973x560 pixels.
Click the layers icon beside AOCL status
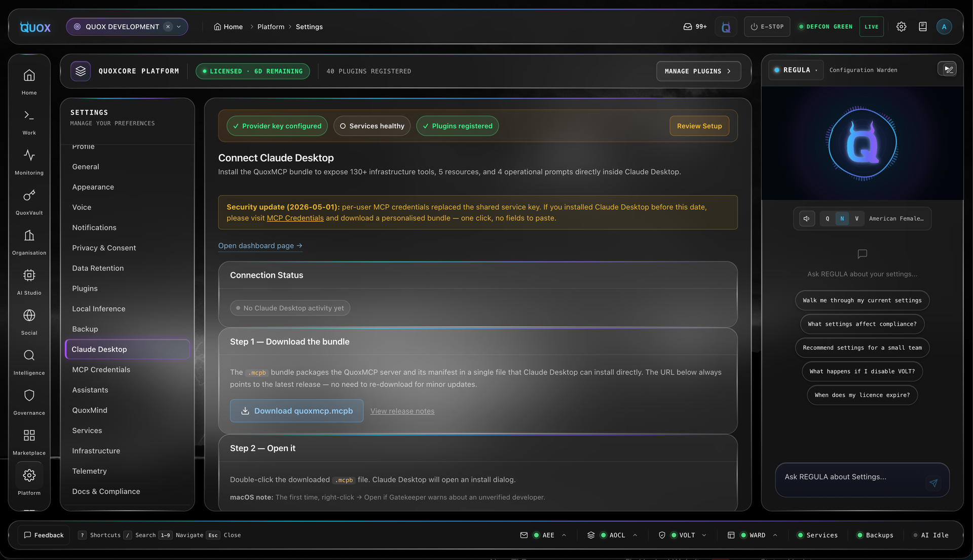click(x=591, y=535)
